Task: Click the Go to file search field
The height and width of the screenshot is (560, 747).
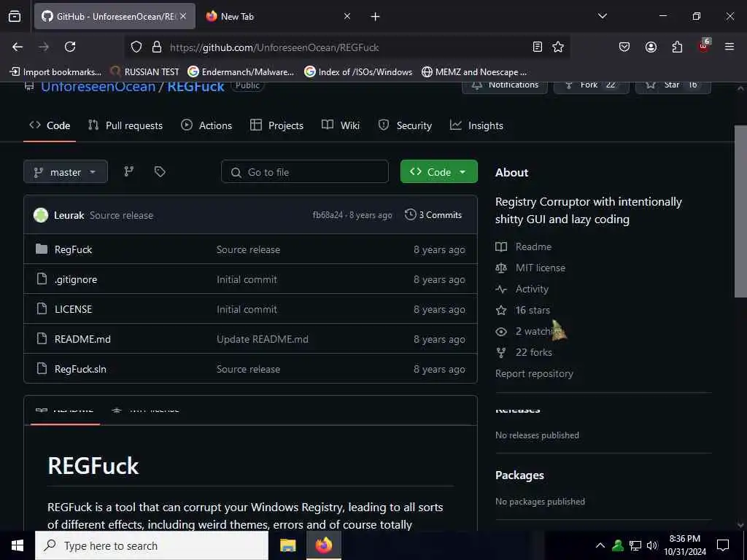Action: (305, 172)
